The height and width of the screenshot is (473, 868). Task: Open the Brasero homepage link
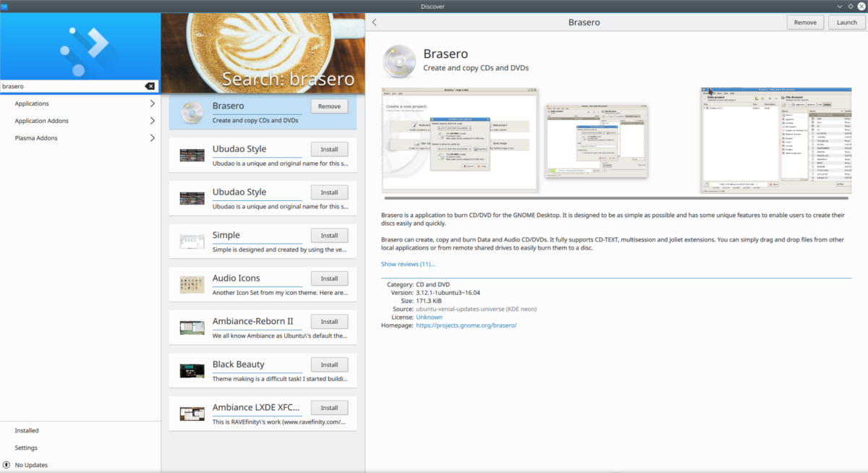[466, 325]
